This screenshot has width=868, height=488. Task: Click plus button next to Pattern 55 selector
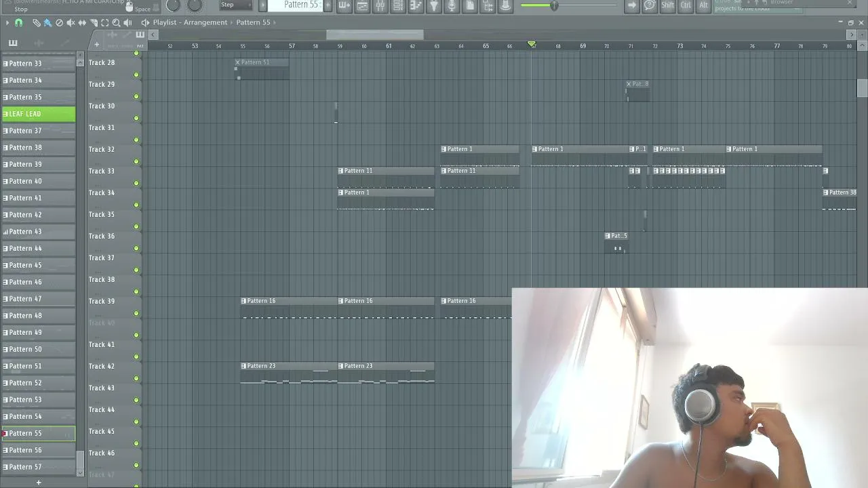click(328, 5)
